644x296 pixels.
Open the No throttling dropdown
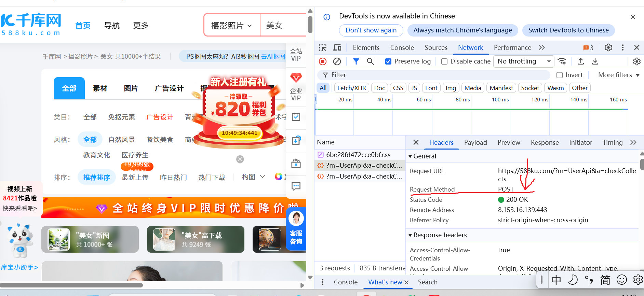(524, 61)
